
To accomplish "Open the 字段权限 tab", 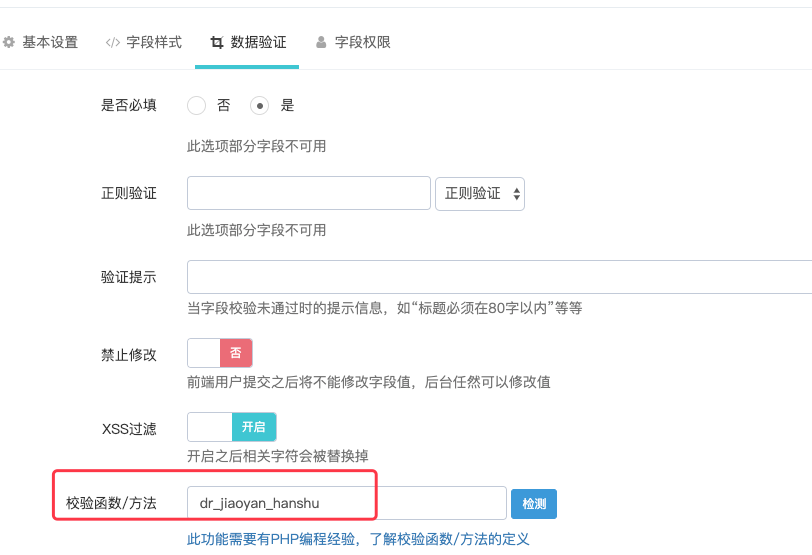I will point(353,42).
